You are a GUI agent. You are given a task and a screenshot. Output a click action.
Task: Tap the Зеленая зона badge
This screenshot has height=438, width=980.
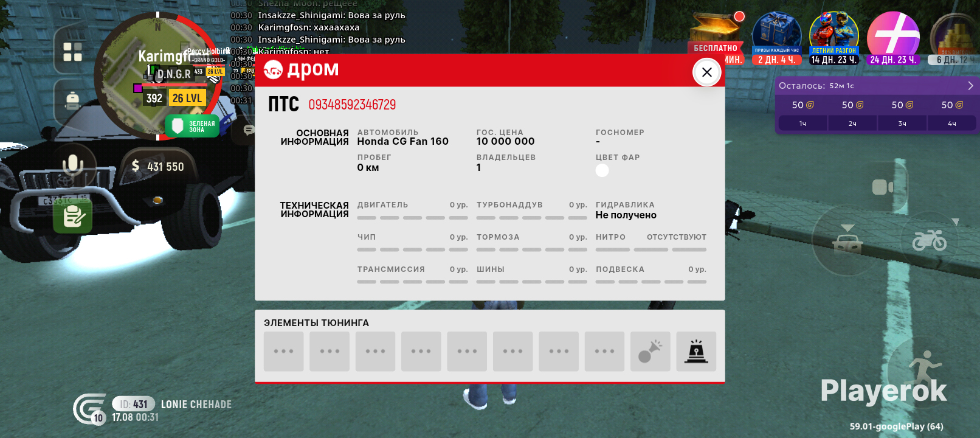(x=192, y=126)
